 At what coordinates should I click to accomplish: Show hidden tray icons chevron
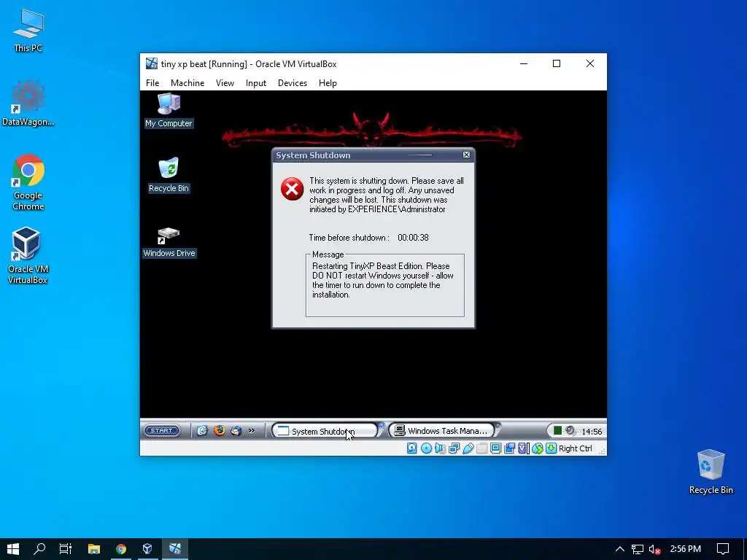pos(620,549)
